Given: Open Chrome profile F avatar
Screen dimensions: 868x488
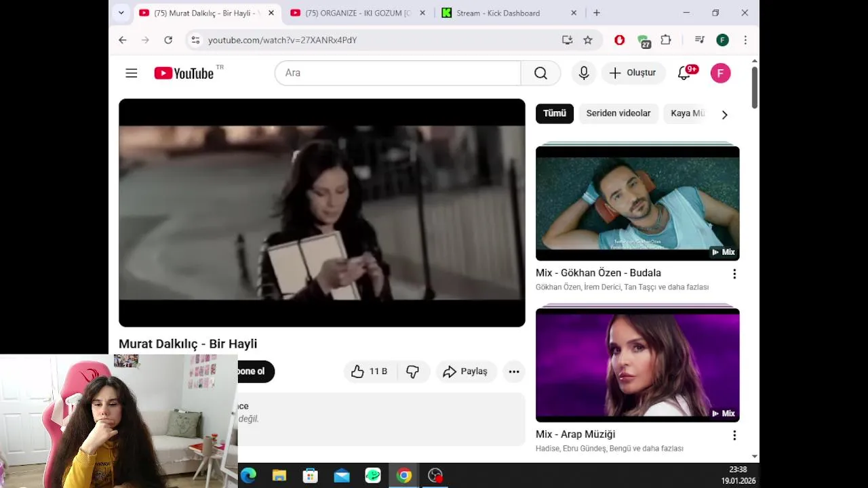Looking at the screenshot, I should (x=723, y=40).
